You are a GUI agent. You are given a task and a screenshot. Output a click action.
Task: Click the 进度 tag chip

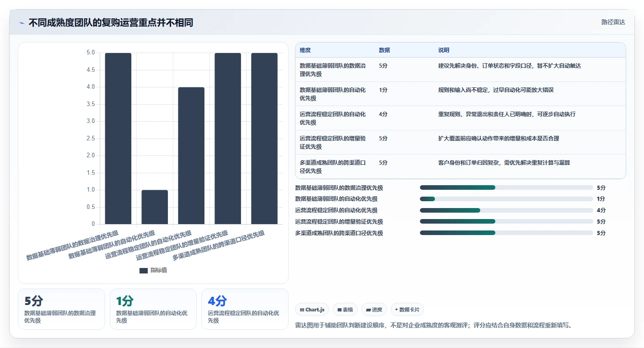[374, 310]
